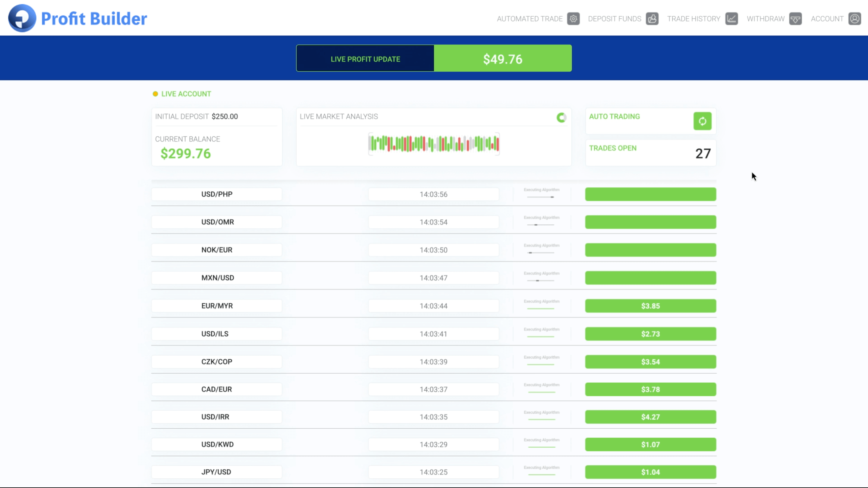Image resolution: width=868 pixels, height=488 pixels.
Task: Toggle the green Auto Trading refresh button
Action: (702, 121)
